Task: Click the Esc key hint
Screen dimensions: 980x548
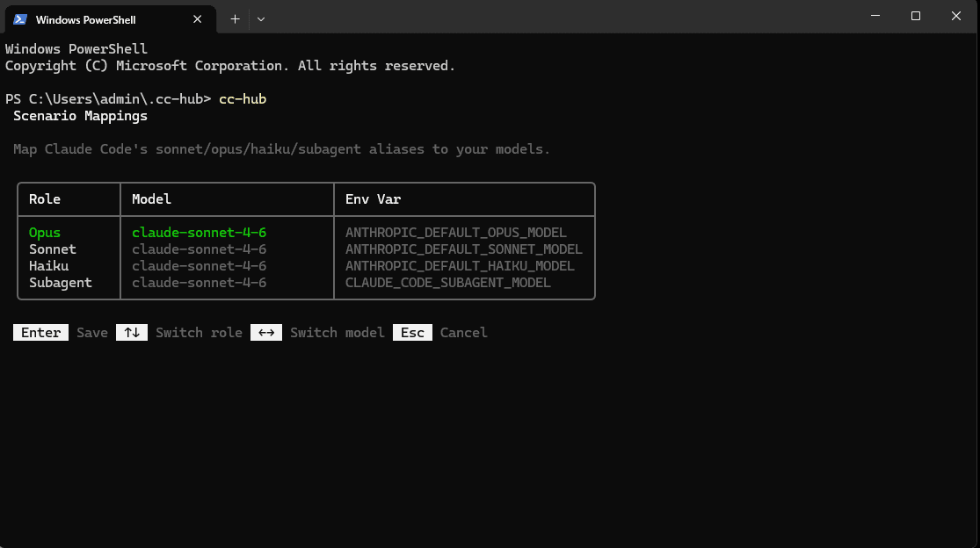Action: click(x=412, y=333)
